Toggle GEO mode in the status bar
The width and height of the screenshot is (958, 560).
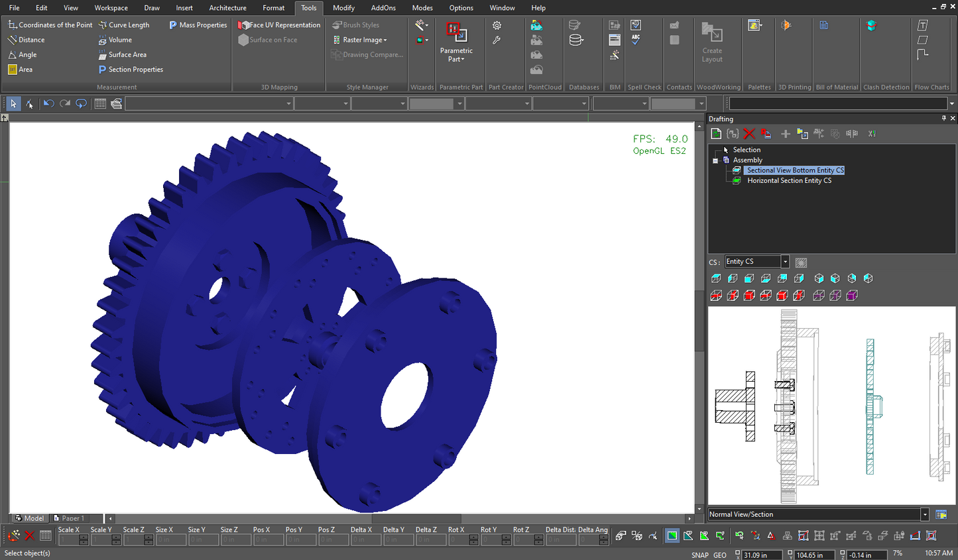[x=720, y=554]
